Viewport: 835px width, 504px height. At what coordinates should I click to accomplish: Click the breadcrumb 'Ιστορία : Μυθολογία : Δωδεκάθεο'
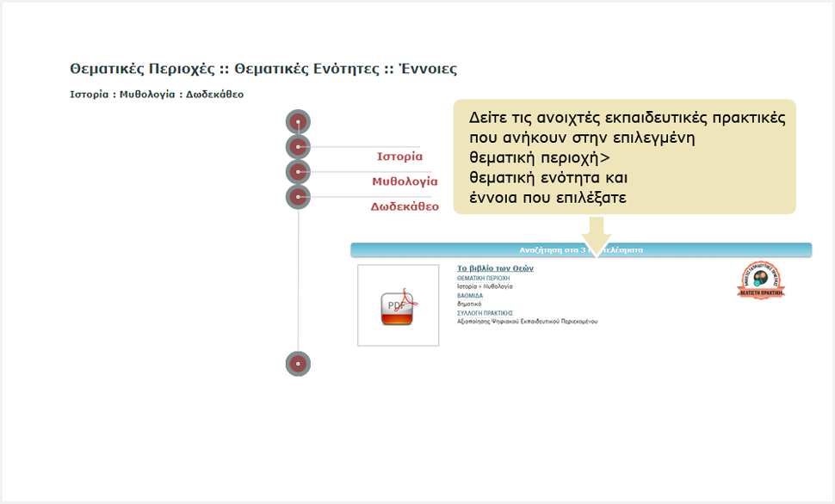click(157, 94)
